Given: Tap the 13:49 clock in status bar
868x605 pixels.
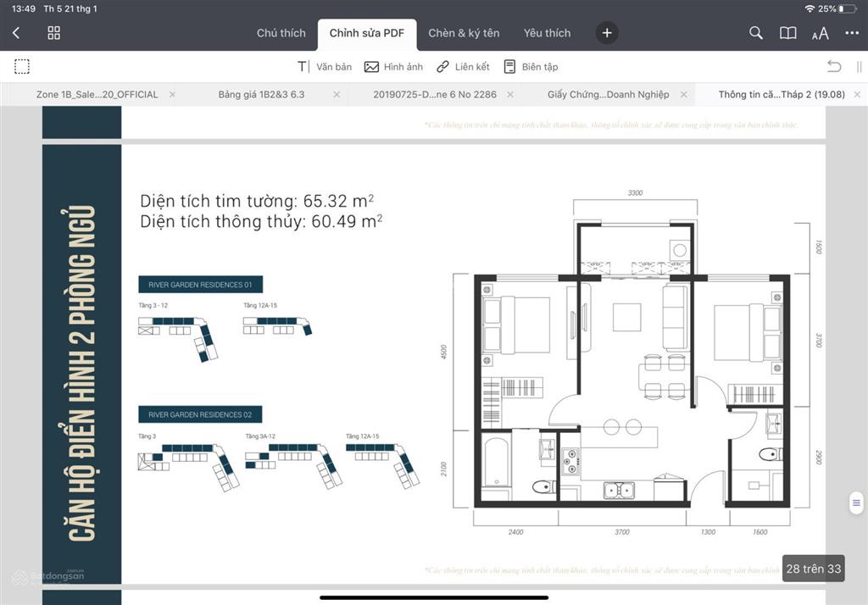Looking at the screenshot, I should [23, 8].
